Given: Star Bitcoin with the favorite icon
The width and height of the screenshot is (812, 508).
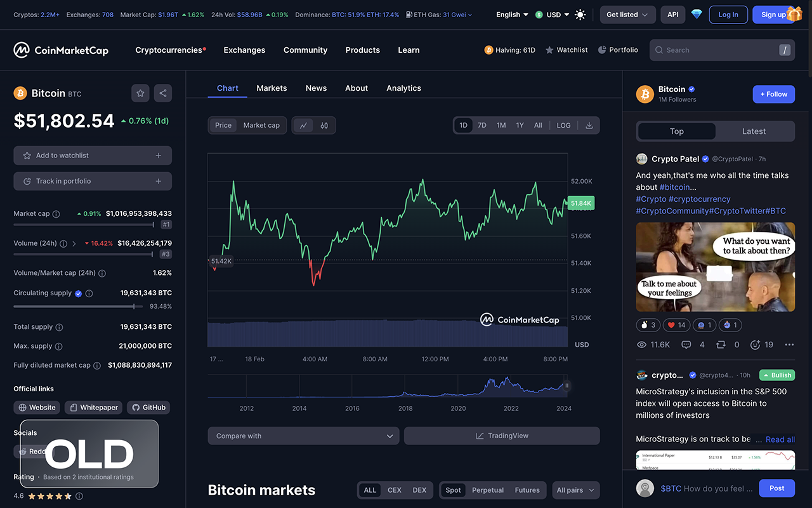Looking at the screenshot, I should [x=140, y=93].
